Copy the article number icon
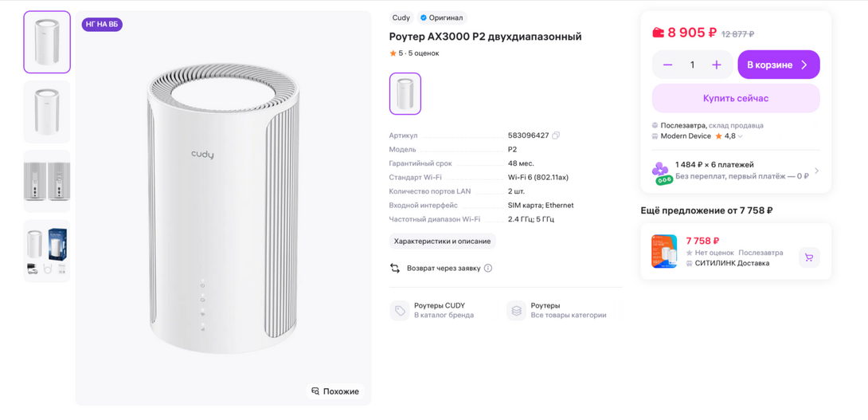The height and width of the screenshot is (420, 868). pyautogui.click(x=556, y=135)
